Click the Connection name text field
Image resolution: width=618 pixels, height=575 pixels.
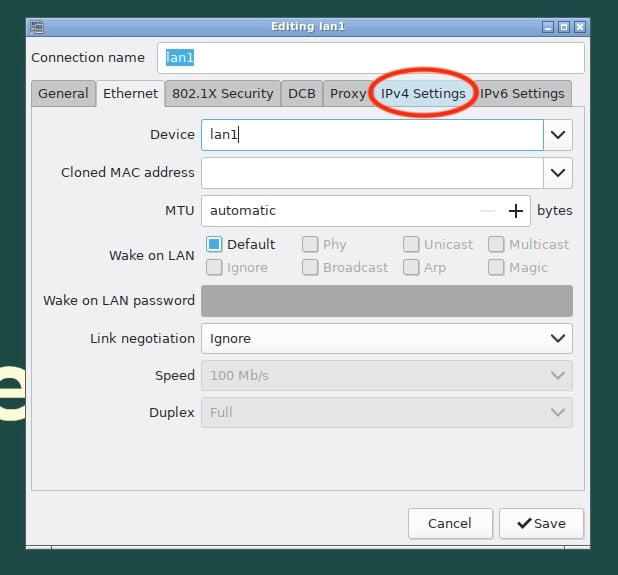[370, 58]
